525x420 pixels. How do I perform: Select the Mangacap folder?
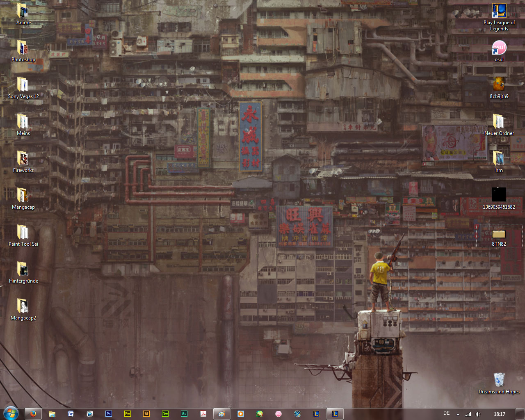coord(23,199)
